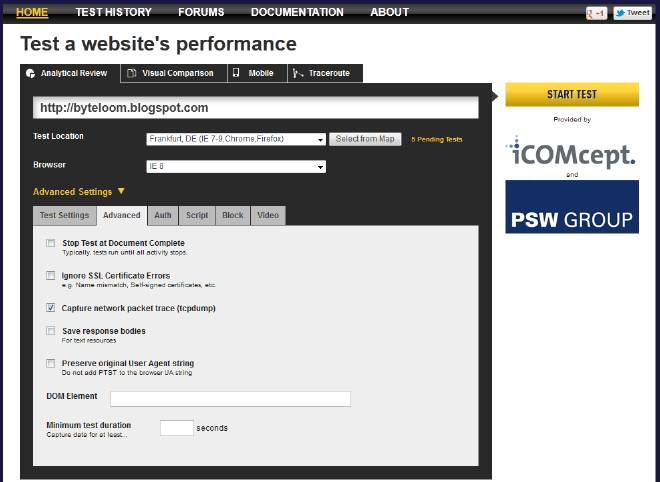
Task: Click the Mobile phone icon
Action: click(236, 73)
